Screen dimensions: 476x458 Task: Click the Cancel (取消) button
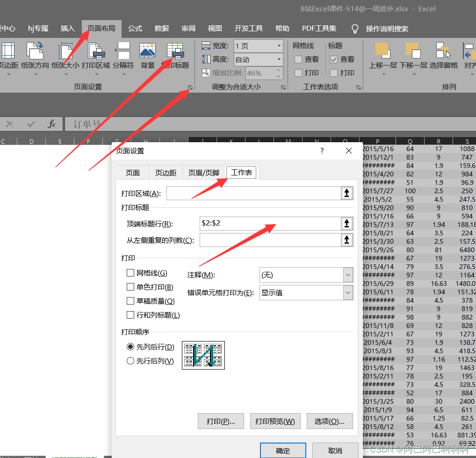(x=335, y=451)
